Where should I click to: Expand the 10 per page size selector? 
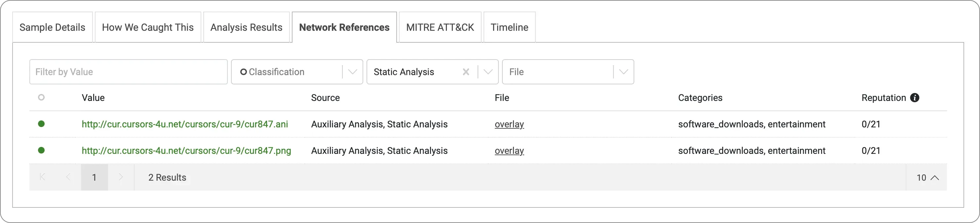(927, 178)
